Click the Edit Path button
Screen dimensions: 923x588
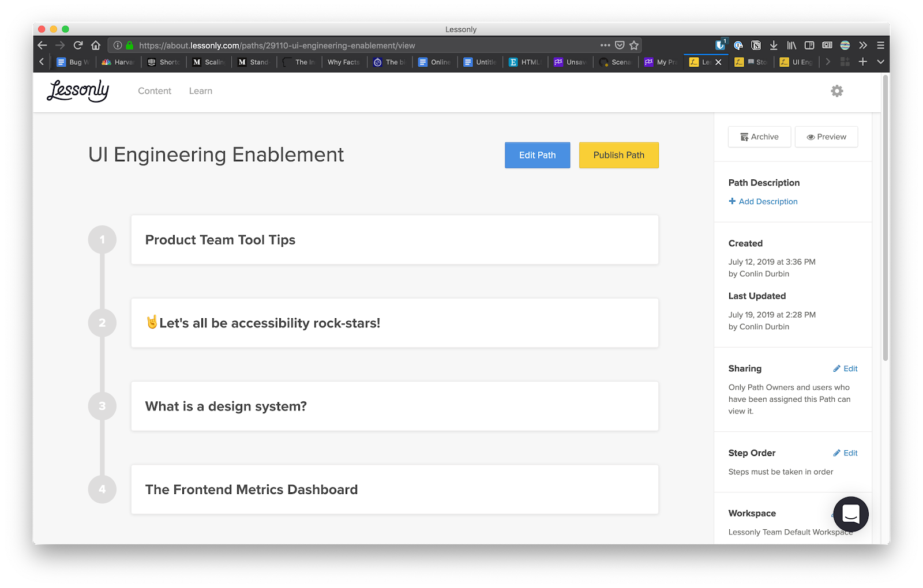537,155
